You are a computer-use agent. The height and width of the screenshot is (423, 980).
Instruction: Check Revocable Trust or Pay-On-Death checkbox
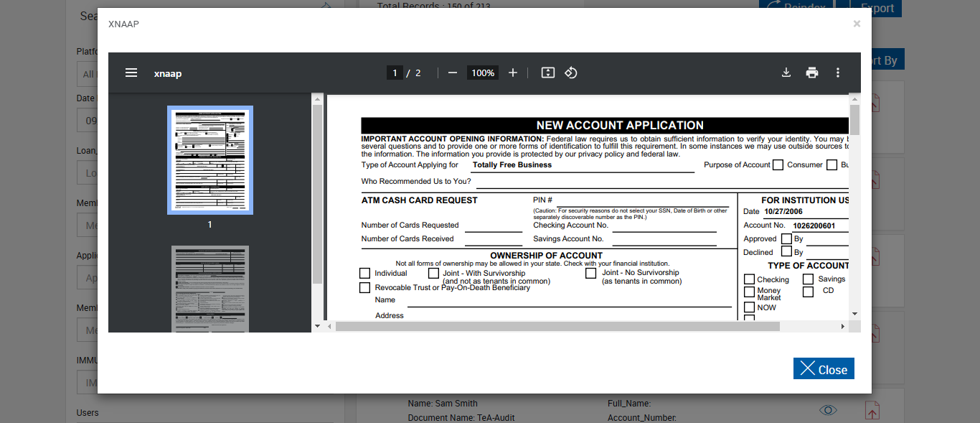[364, 288]
